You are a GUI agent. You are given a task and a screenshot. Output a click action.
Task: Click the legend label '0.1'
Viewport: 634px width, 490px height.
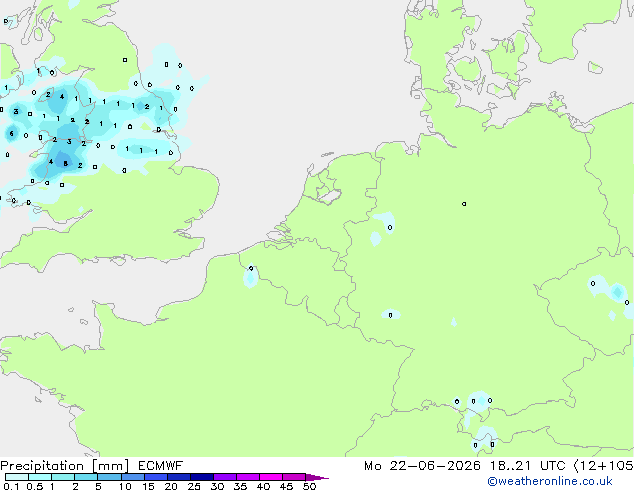pos(11,486)
